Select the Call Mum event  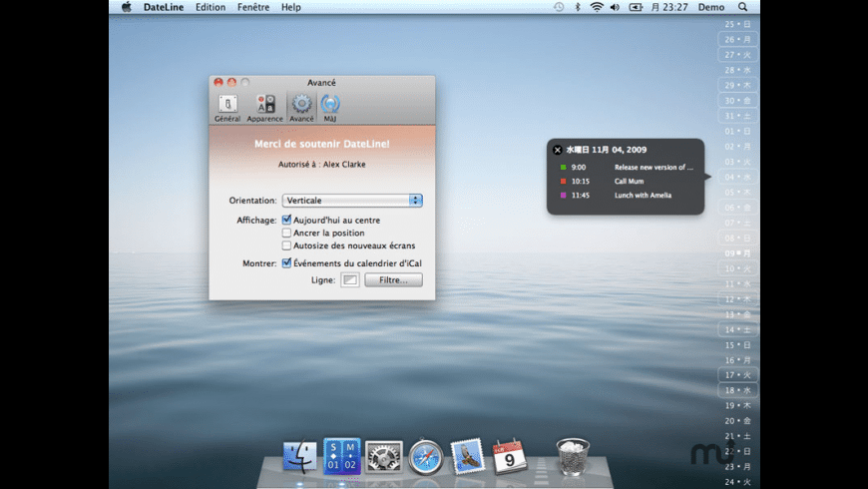(x=629, y=182)
